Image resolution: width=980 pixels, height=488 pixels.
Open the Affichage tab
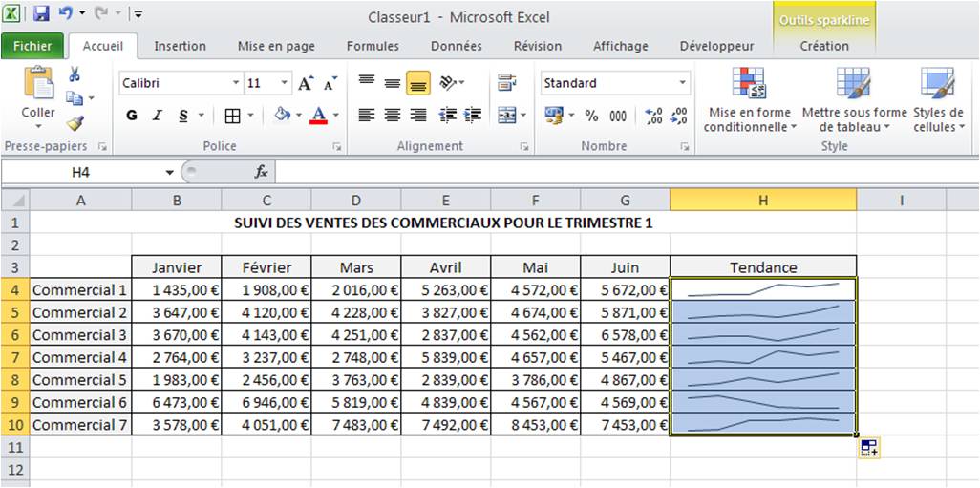pos(621,46)
